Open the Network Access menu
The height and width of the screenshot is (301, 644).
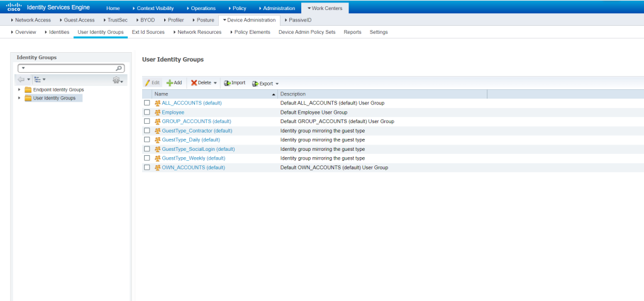point(31,20)
